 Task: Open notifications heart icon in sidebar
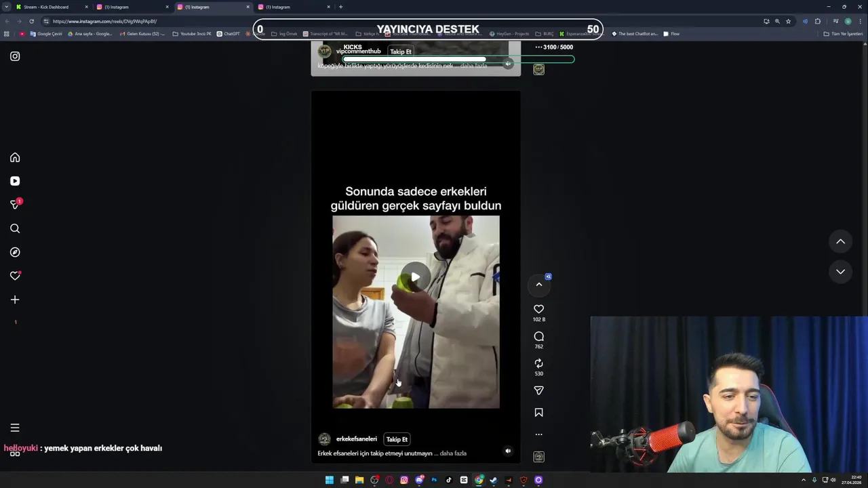(15, 276)
